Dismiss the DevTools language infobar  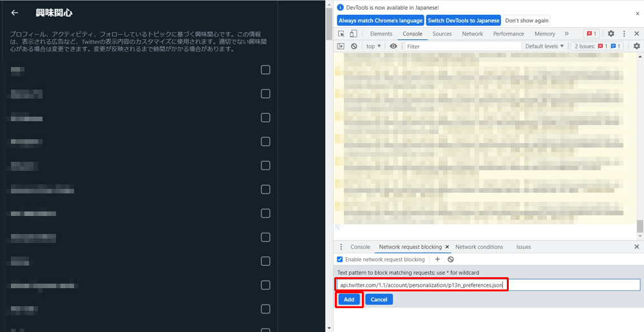pyautogui.click(x=638, y=14)
